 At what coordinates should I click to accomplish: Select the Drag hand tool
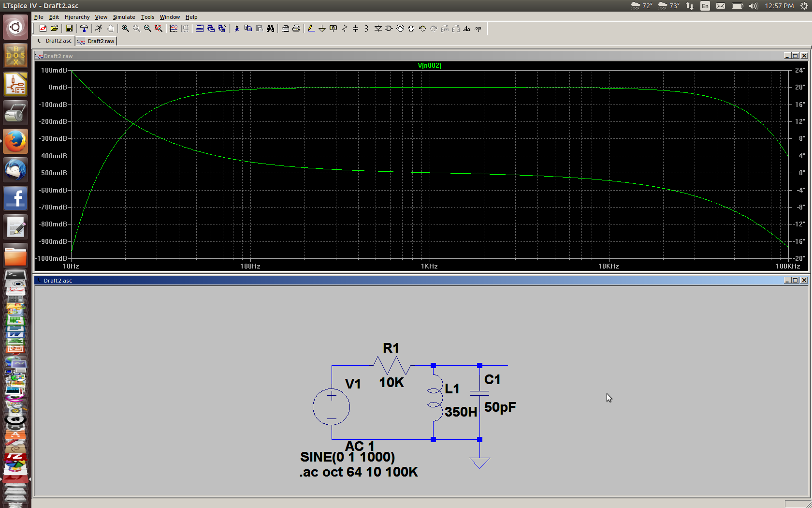click(411, 29)
